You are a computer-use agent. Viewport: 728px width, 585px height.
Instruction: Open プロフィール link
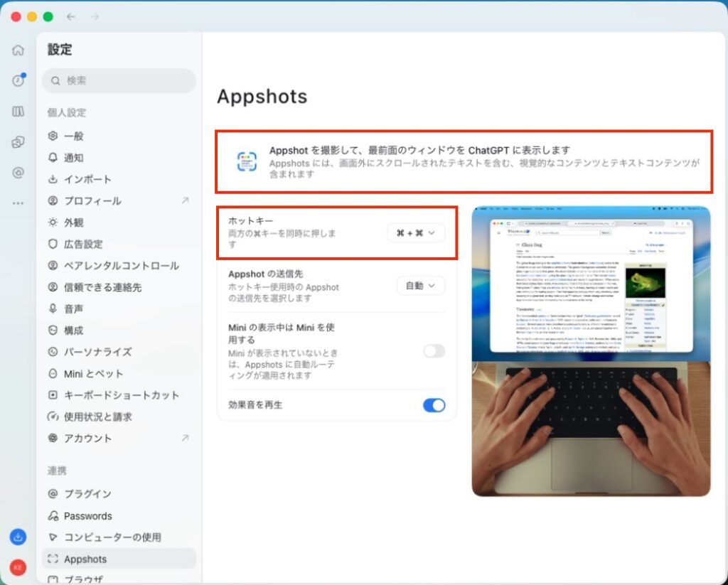(119, 200)
